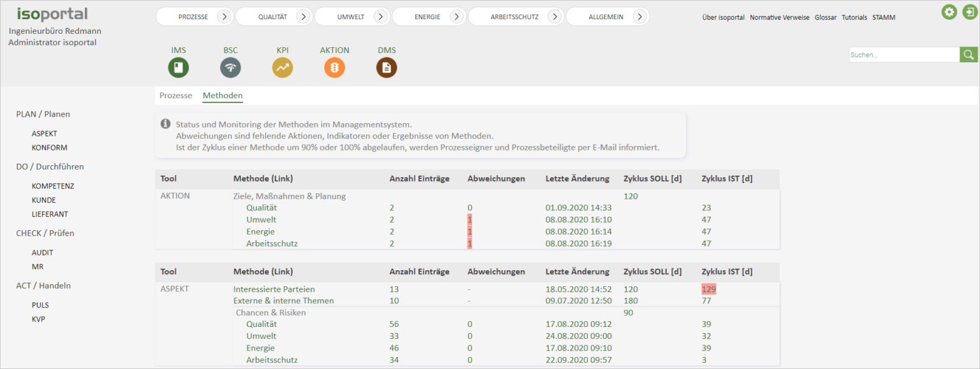Open the IMS module icon

pyautogui.click(x=178, y=66)
